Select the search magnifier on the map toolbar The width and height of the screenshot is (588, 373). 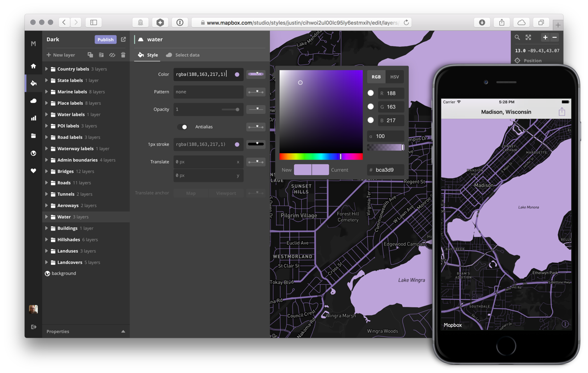pyautogui.click(x=517, y=37)
